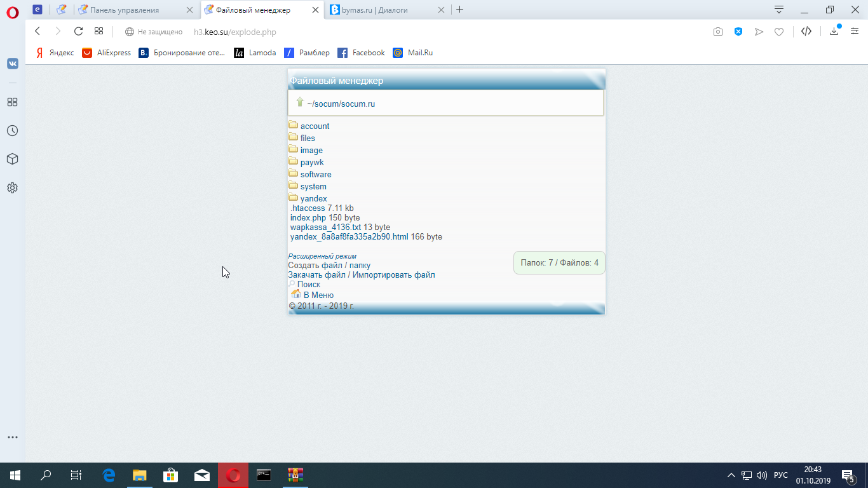
Task: Open the software folder
Action: click(316, 175)
